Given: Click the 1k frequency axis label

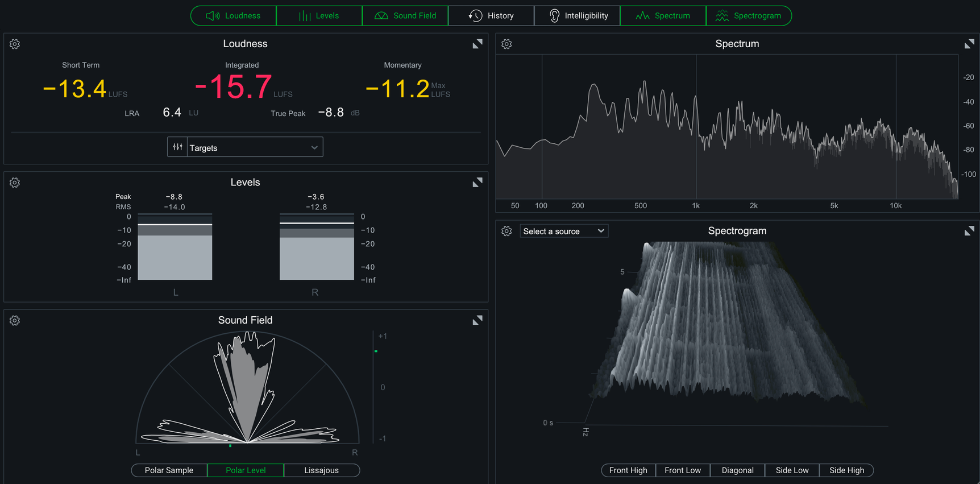Looking at the screenshot, I should [x=696, y=206].
